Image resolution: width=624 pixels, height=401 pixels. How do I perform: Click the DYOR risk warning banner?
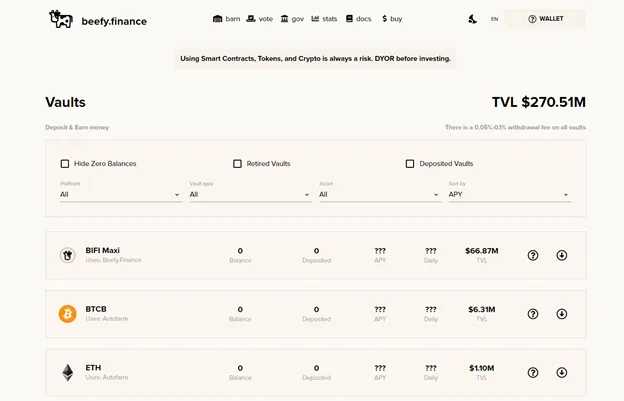315,58
